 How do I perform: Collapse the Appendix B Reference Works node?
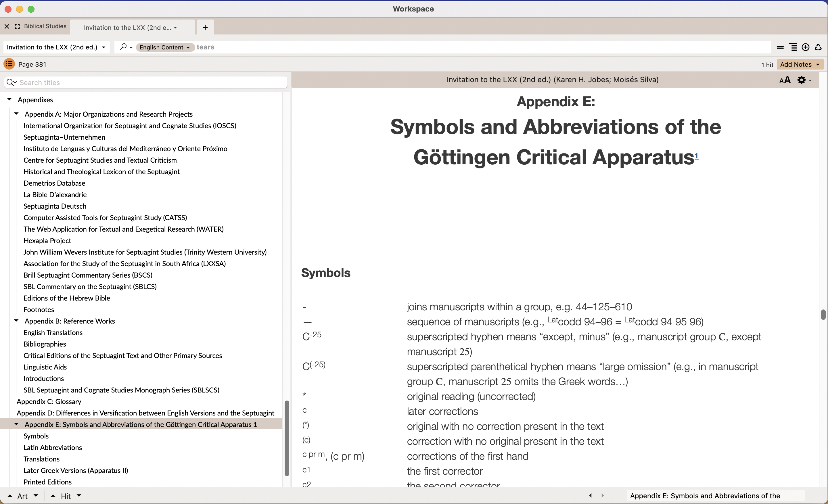[16, 321]
